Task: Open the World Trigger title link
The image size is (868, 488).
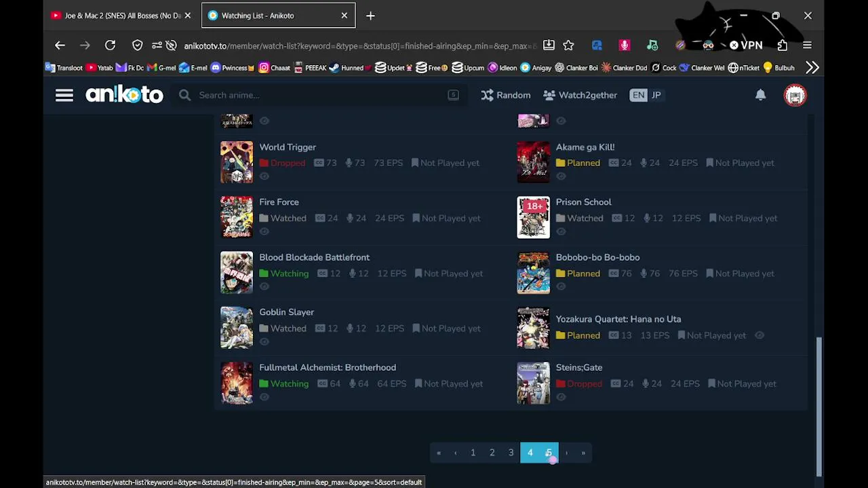Action: (x=288, y=147)
